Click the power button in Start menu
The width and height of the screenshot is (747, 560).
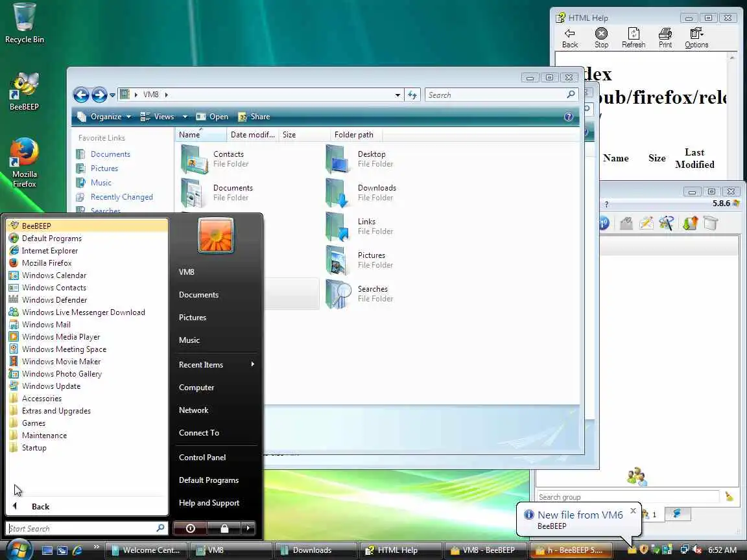[190, 528]
